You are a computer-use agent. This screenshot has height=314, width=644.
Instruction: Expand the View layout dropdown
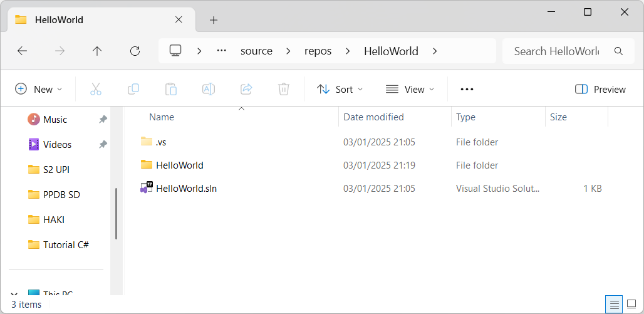410,89
